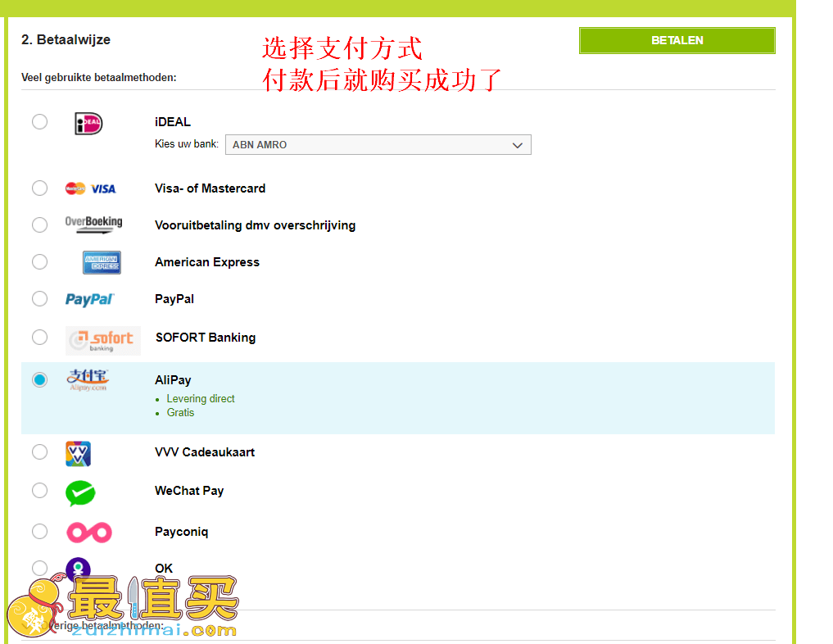
Task: Click the iDEAL logo icon
Action: [x=88, y=124]
